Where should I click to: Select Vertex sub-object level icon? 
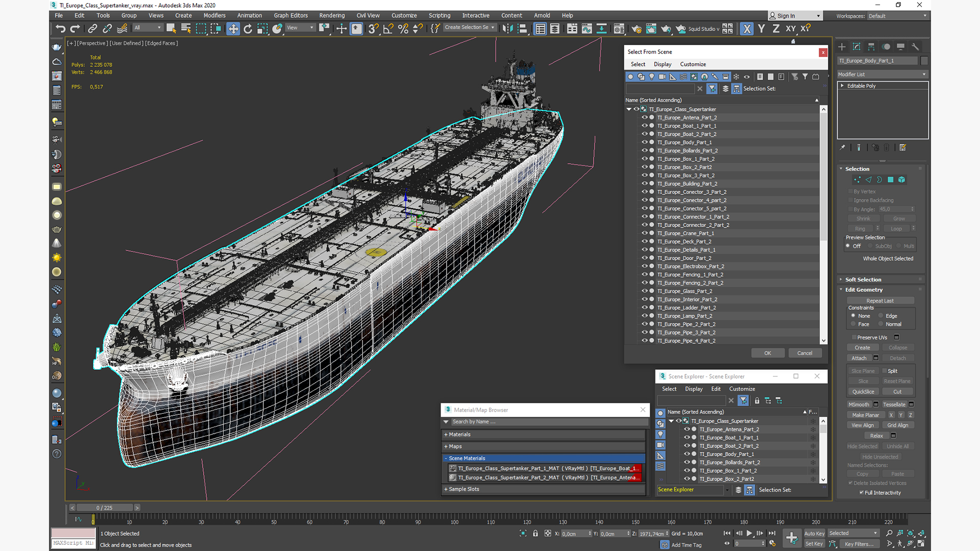[x=857, y=180]
